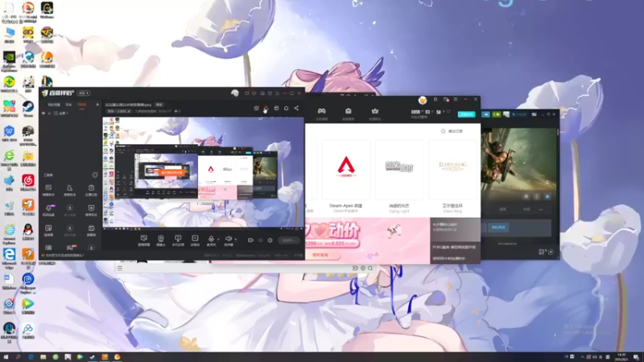Open crown VIP tab in accelerator window

(374, 113)
